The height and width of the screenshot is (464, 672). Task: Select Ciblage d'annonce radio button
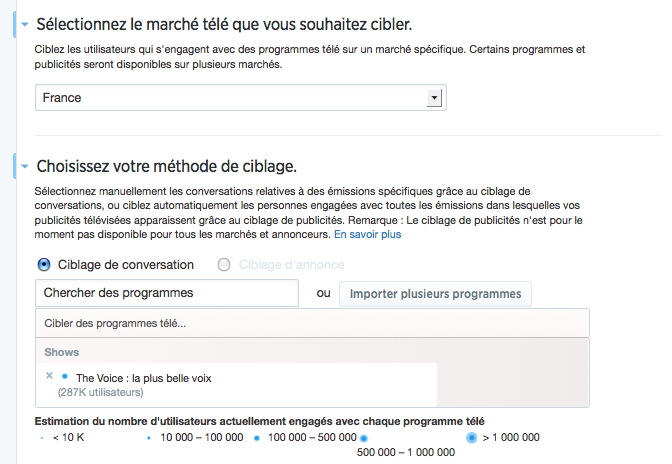point(224,265)
